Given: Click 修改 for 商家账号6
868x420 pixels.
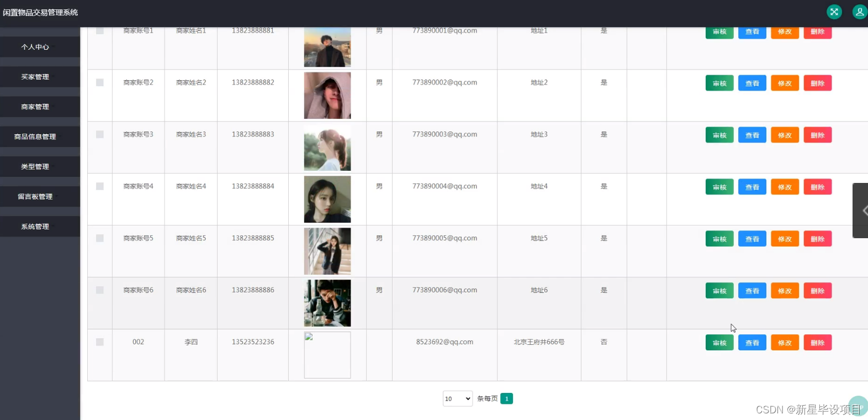Looking at the screenshot, I should pyautogui.click(x=785, y=291).
